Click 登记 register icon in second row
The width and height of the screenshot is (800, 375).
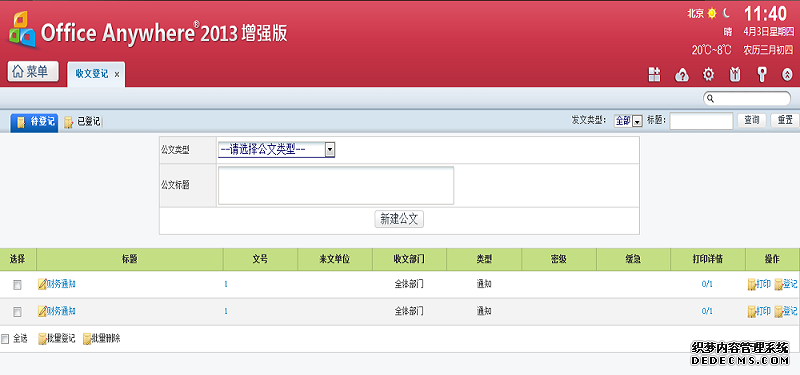(778, 311)
